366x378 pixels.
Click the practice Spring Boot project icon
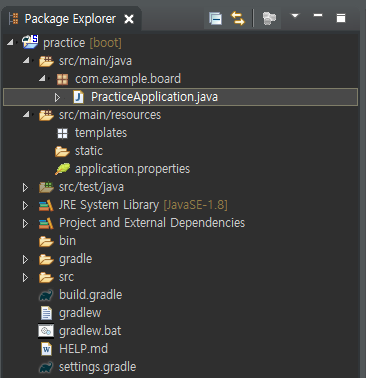point(30,42)
